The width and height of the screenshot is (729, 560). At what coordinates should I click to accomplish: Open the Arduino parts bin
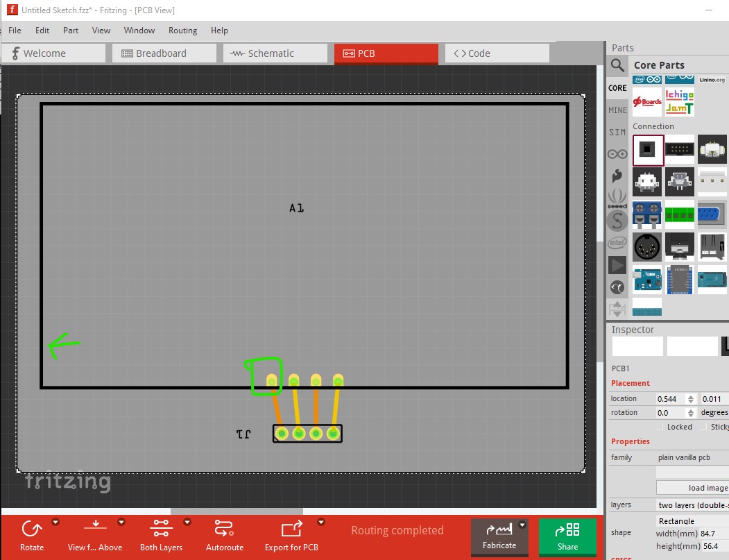(617, 154)
